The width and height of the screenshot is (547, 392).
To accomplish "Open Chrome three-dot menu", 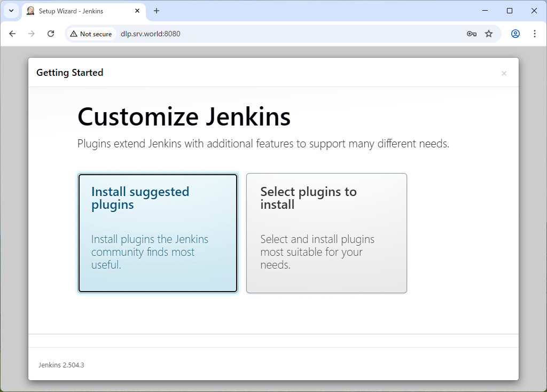I will tap(534, 34).
